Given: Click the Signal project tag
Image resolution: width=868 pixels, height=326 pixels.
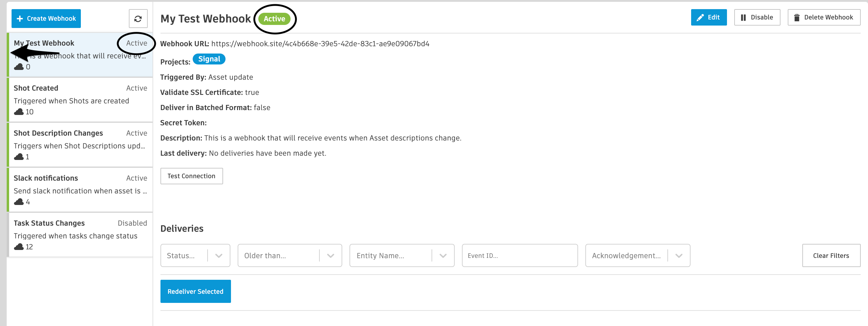Looking at the screenshot, I should (209, 59).
